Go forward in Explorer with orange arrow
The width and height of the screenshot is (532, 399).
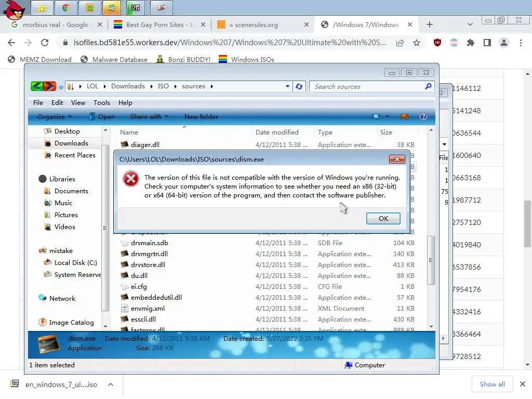click(x=49, y=86)
